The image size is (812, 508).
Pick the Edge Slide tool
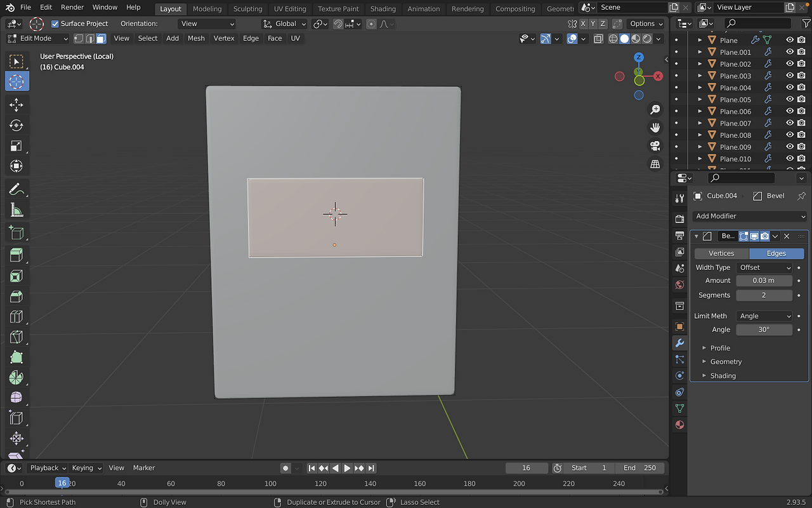click(16, 418)
